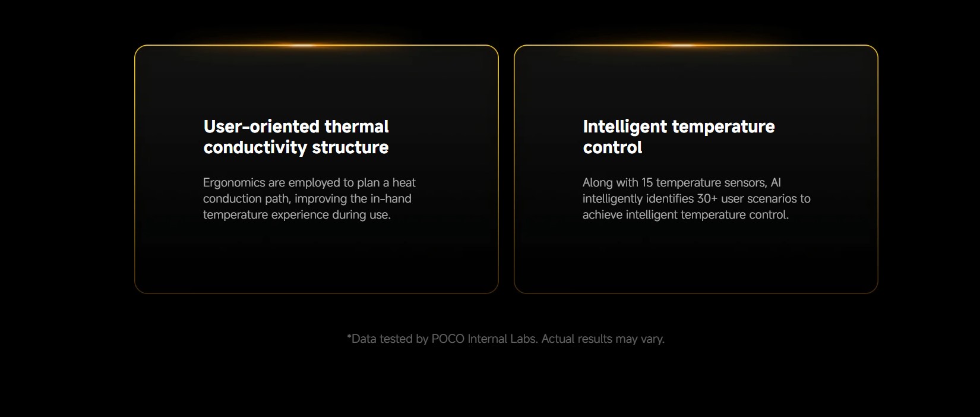
Task: Click "Actual results may vary." in the footnote
Action: coord(603,339)
